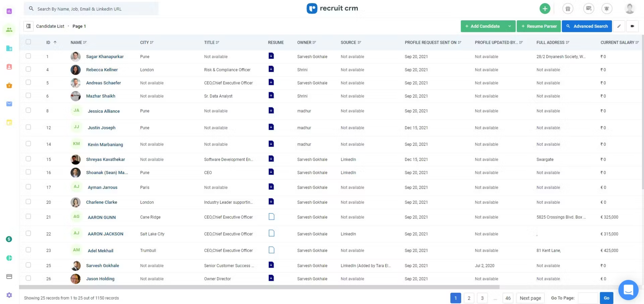This screenshot has width=644, height=304.
Task: Open the Companies building sidebar icon
Action: [x=9, y=48]
